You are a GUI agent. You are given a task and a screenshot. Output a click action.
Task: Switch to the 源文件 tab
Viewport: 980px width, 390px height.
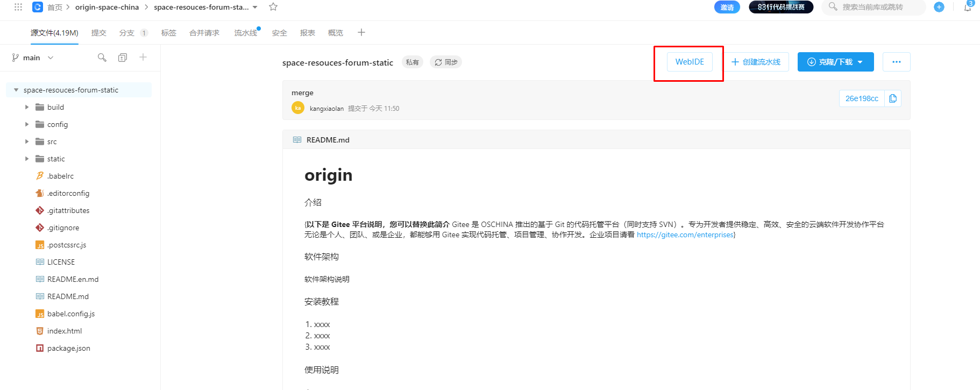point(54,33)
